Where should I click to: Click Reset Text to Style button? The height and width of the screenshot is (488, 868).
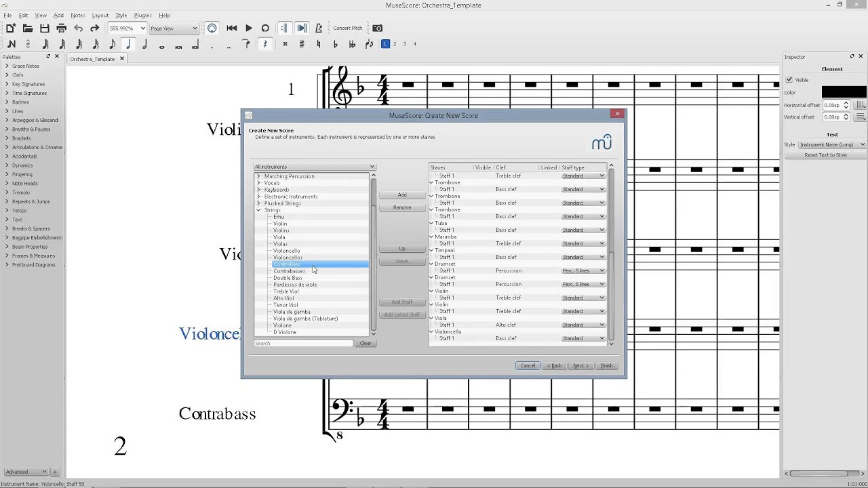825,155
